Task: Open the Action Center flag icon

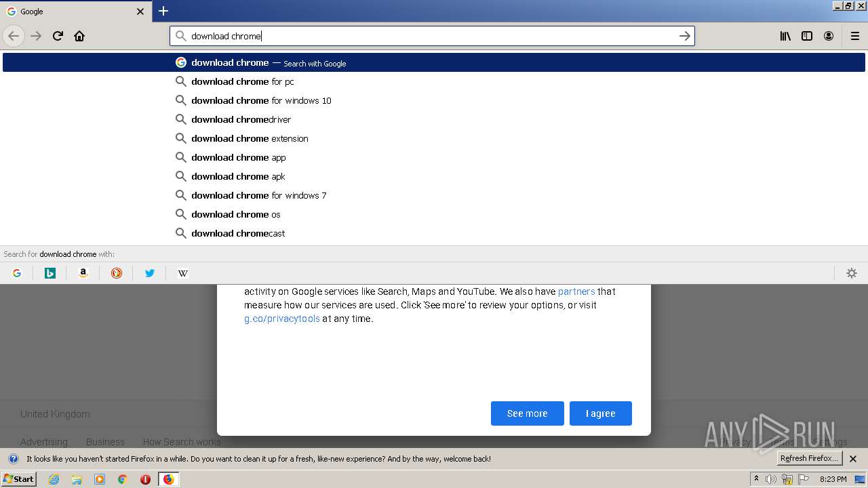Action: click(804, 479)
